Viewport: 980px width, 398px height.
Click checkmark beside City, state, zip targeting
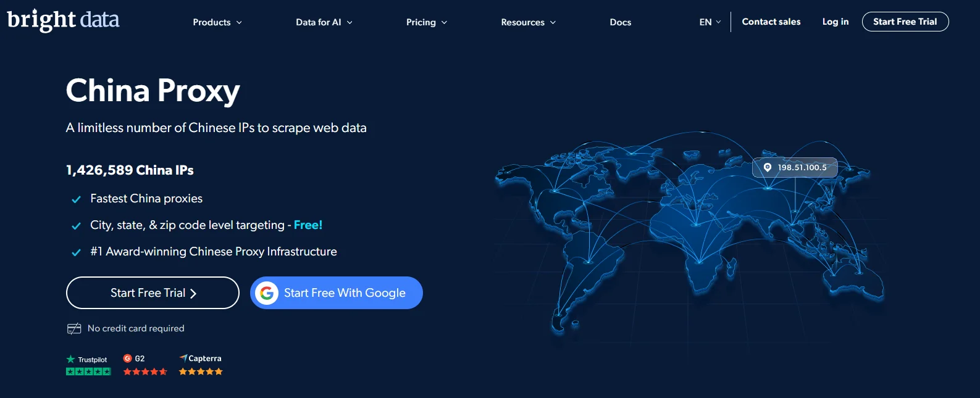click(x=77, y=226)
